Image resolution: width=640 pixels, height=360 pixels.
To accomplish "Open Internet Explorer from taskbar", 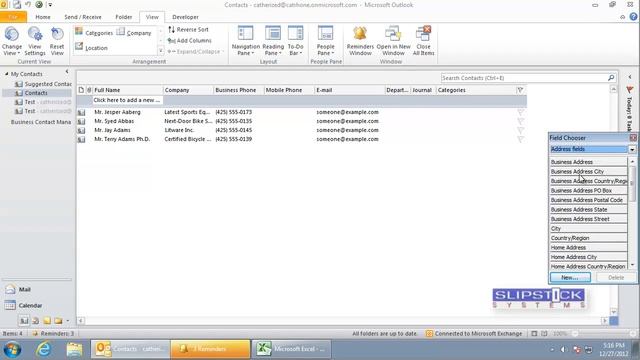I will [44, 349].
